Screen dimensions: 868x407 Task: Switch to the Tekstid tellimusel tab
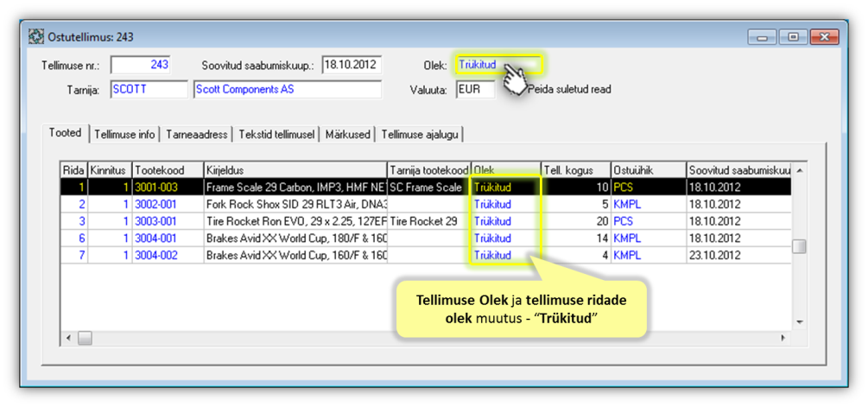tap(276, 135)
